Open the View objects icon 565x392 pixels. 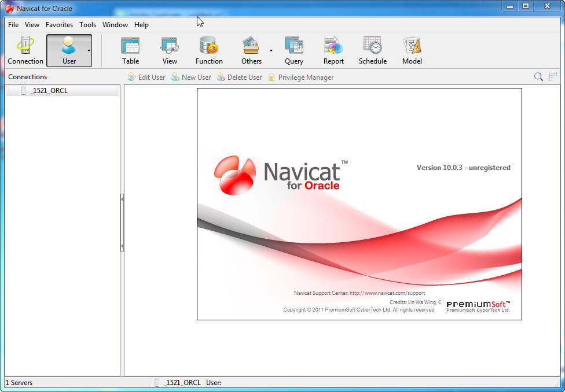coord(170,50)
